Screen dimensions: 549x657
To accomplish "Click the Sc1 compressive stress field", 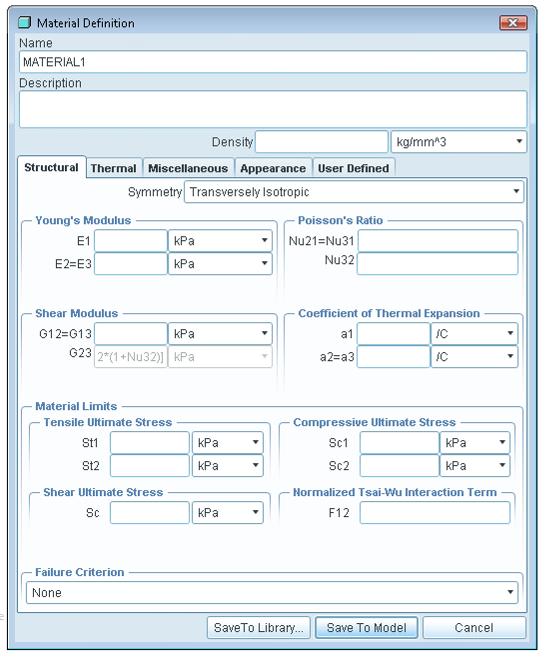I will pos(399,443).
